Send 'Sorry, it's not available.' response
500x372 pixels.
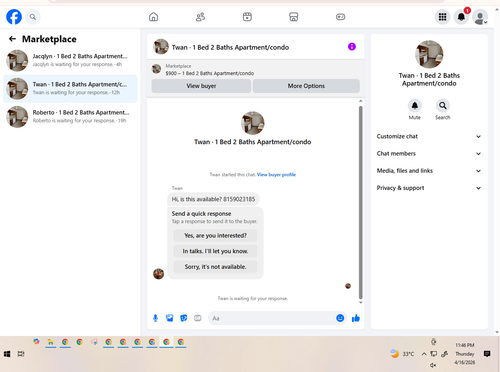[215, 267]
